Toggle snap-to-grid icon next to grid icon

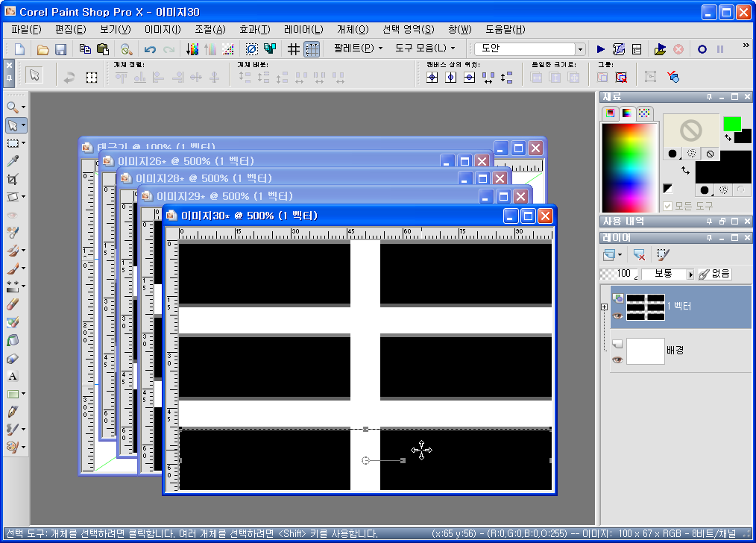312,49
